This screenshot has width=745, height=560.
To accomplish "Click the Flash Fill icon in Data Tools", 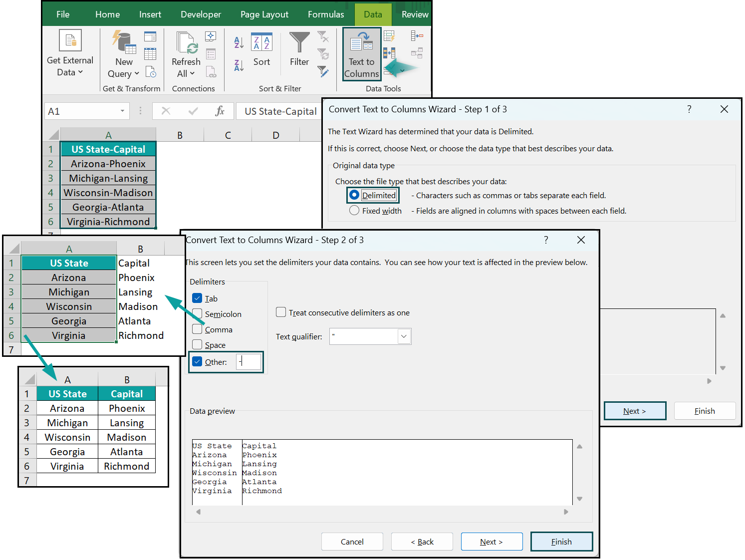I will pos(389,36).
